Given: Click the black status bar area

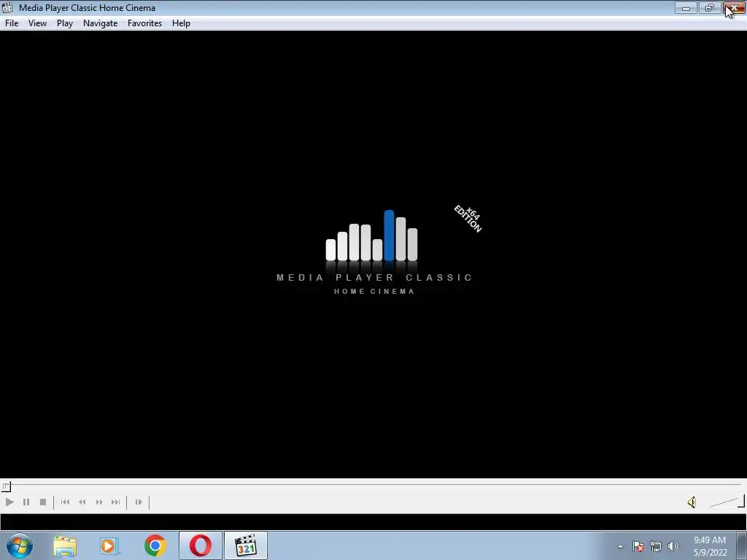Looking at the screenshot, I should 373,522.
